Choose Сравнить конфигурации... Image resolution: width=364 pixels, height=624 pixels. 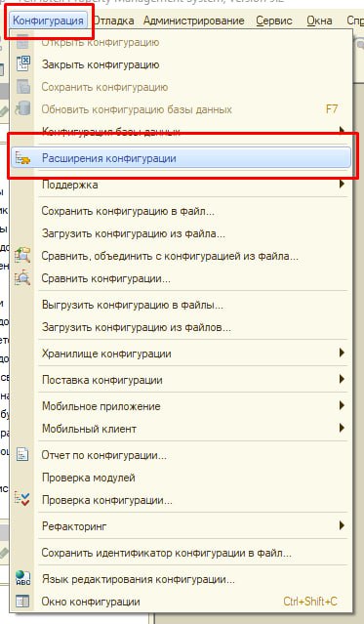[x=106, y=278]
